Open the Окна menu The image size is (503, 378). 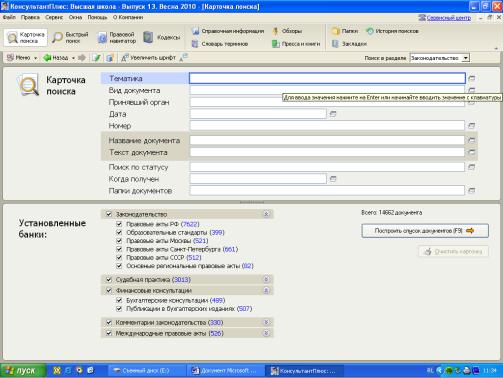pyautogui.click(x=75, y=17)
